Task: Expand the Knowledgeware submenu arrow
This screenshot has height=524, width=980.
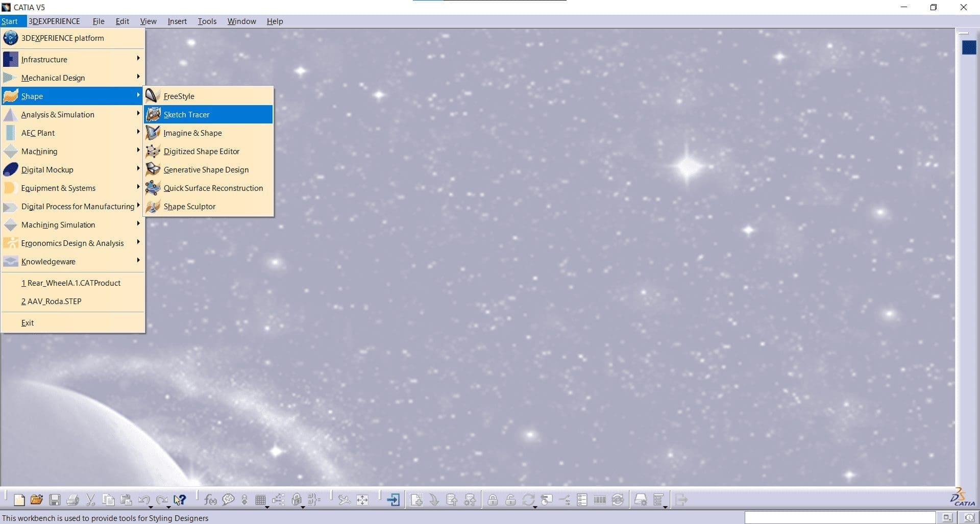Action: pyautogui.click(x=138, y=260)
